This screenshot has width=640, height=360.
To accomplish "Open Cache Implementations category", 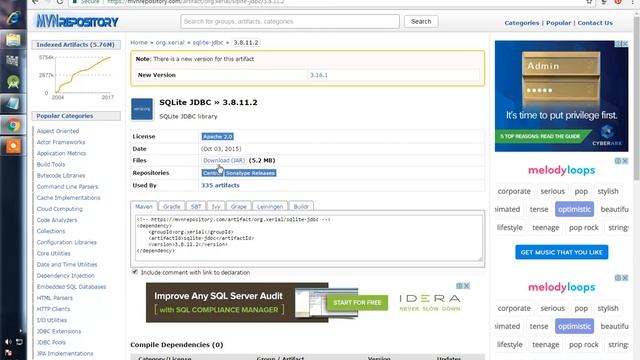I will click(x=68, y=198).
